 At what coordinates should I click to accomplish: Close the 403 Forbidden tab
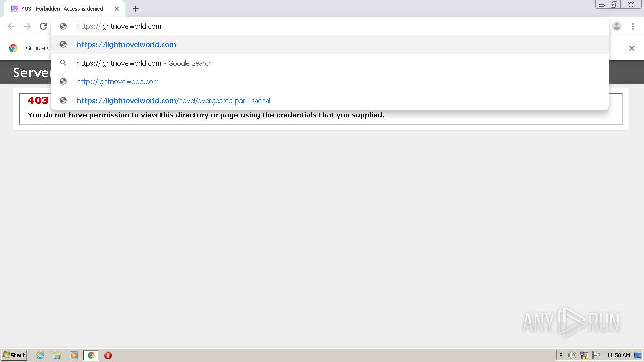(117, 9)
